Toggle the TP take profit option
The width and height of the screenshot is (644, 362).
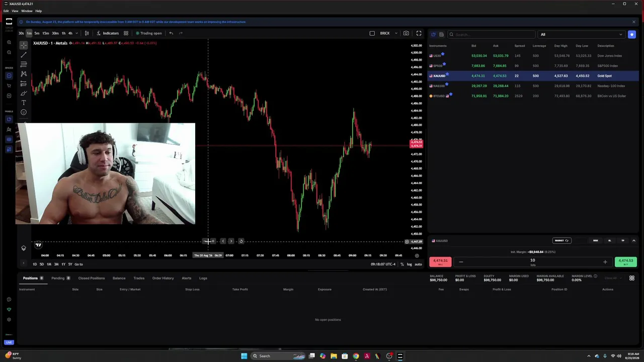(x=623, y=241)
